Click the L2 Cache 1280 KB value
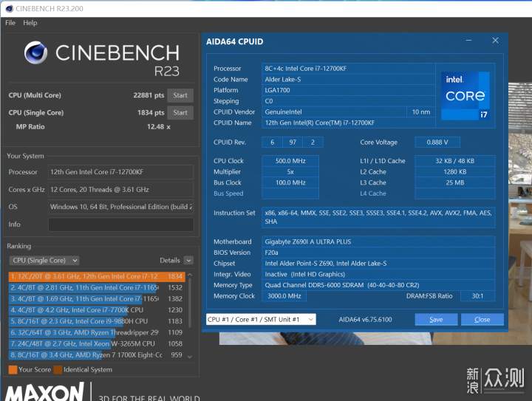The height and width of the screenshot is (401, 532). point(455,172)
